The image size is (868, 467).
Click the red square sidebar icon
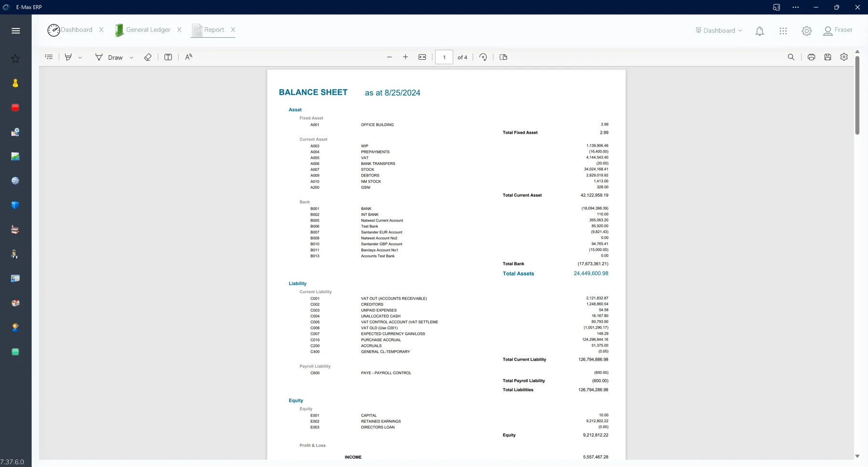coord(15,108)
